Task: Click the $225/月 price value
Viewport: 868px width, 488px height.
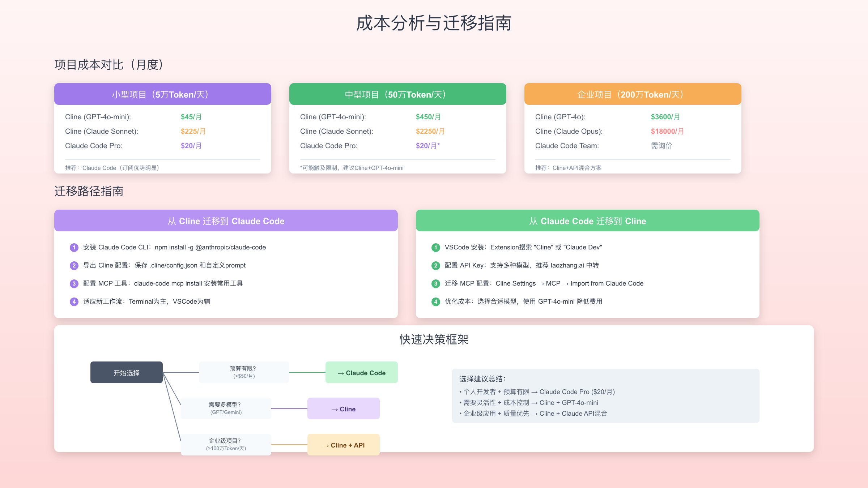Action: click(193, 131)
